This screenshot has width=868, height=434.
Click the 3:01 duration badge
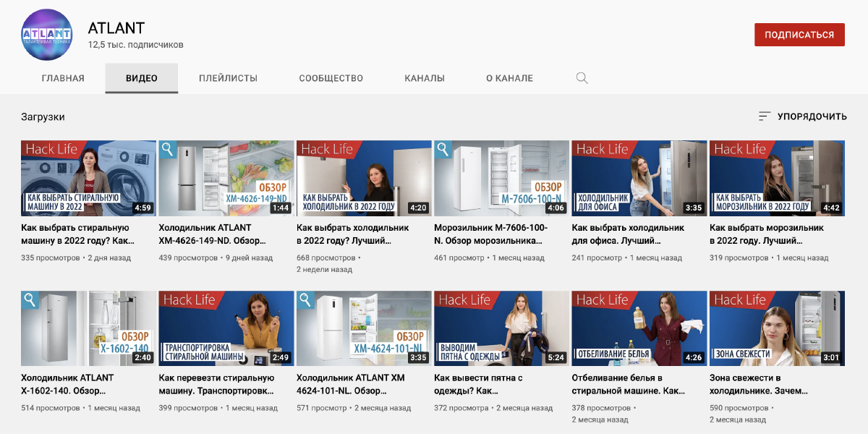pyautogui.click(x=832, y=357)
